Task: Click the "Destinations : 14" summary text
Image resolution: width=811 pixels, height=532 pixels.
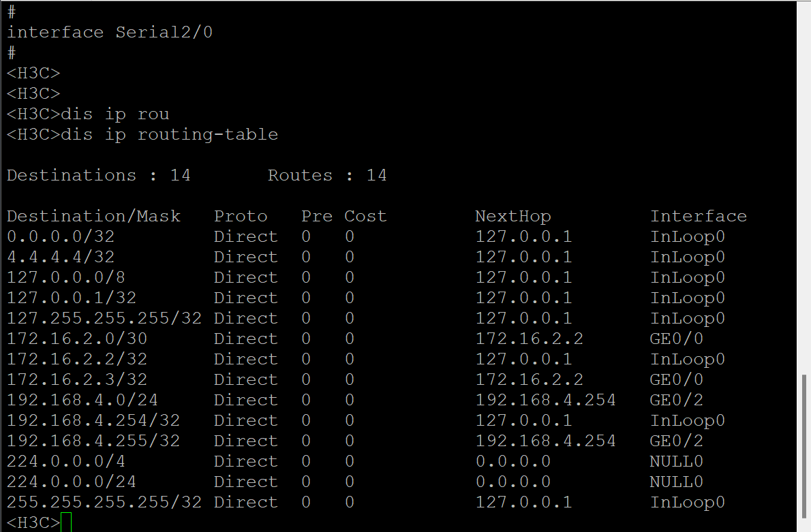Action: coord(98,176)
